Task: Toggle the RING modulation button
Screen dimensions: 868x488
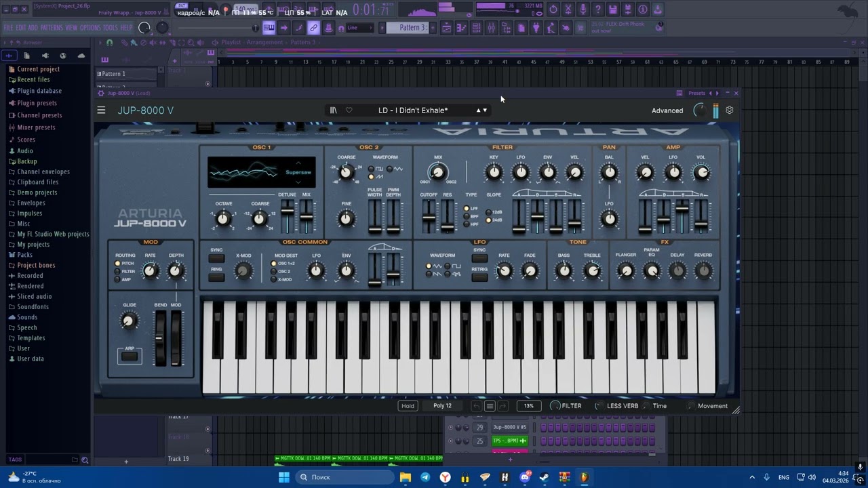Action: click(x=216, y=277)
